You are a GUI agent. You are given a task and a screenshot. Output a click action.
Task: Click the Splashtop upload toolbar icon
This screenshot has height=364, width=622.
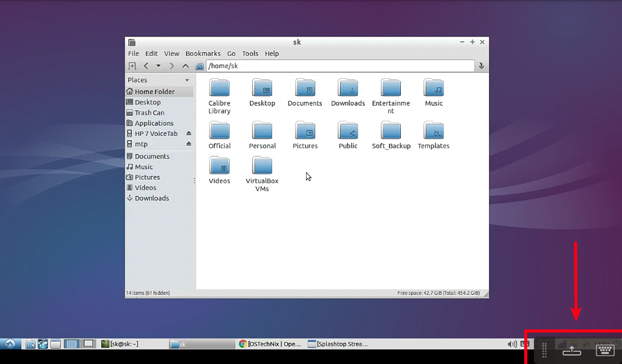[x=572, y=350]
